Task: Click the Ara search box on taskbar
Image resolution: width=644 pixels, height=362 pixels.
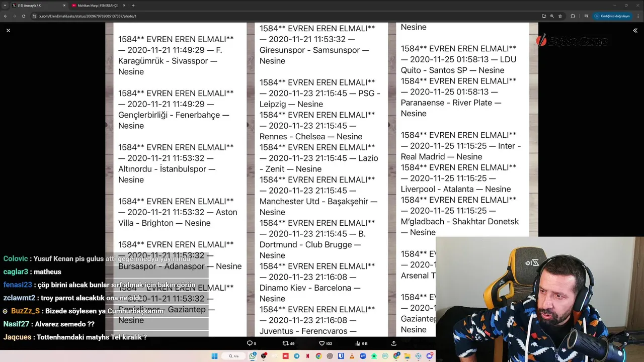Action: (x=233, y=356)
